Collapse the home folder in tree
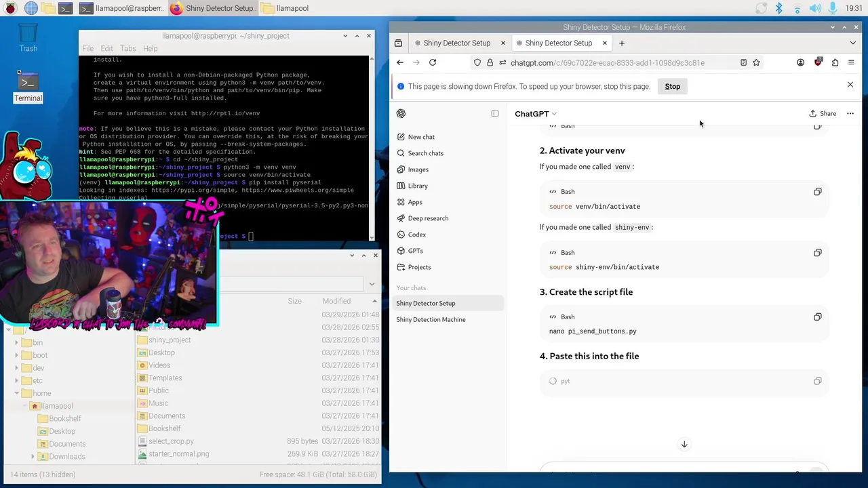 (16, 393)
